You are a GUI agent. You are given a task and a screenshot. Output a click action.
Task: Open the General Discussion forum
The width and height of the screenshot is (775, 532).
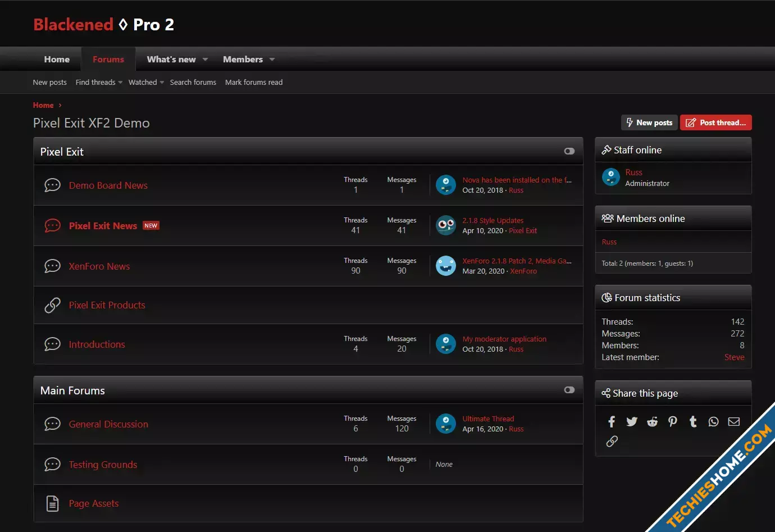pos(108,424)
